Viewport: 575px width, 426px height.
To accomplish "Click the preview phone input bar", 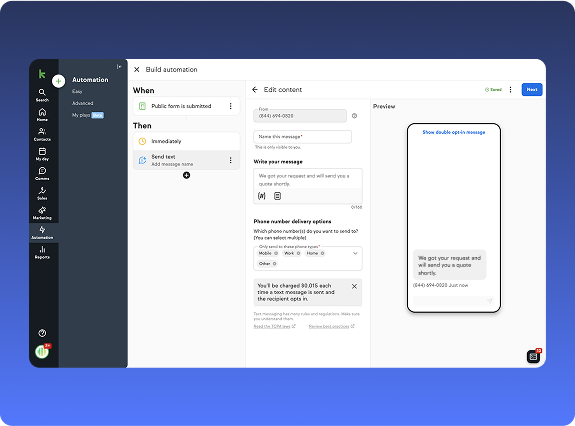I will click(454, 301).
